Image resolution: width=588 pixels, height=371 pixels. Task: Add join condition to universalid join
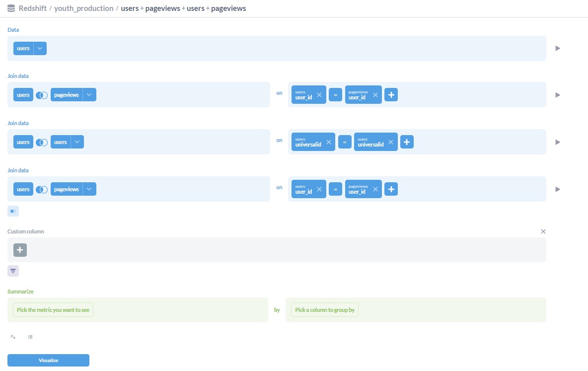point(407,142)
